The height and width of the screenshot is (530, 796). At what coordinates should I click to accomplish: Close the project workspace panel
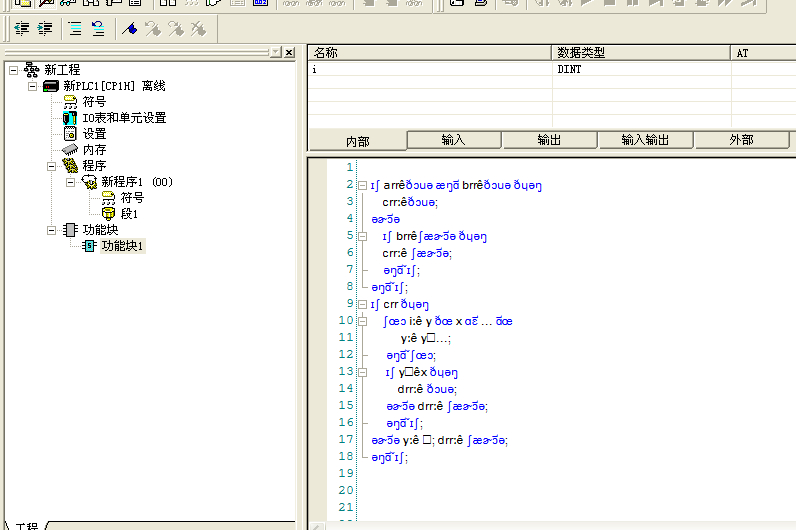click(x=289, y=52)
